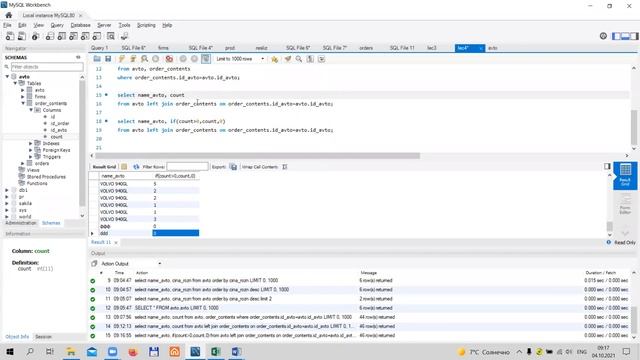Select the id_order column

point(60,123)
